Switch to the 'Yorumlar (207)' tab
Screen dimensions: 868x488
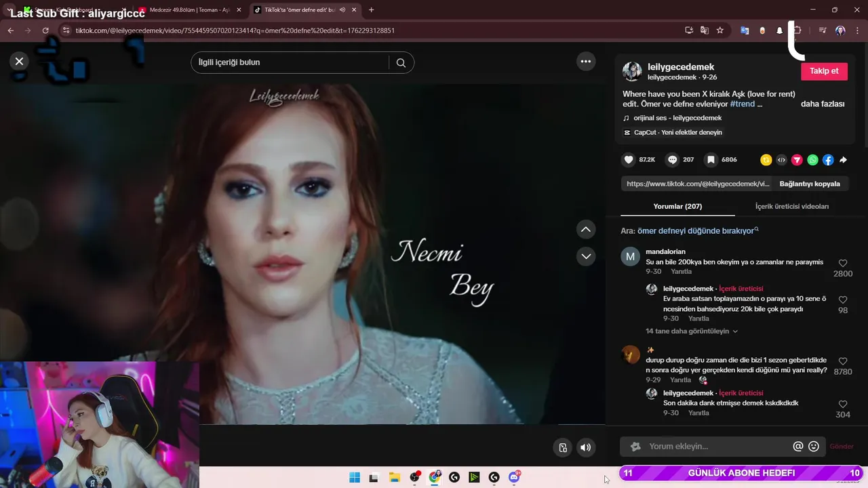pyautogui.click(x=677, y=206)
